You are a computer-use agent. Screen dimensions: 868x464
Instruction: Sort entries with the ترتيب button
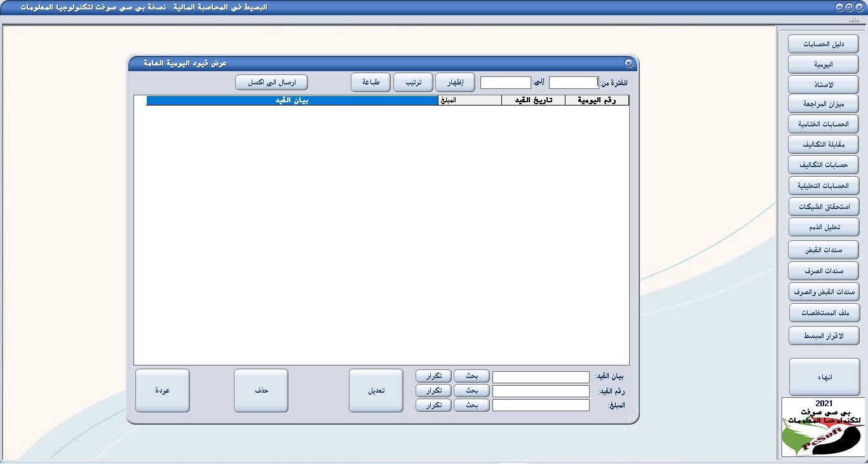click(413, 82)
